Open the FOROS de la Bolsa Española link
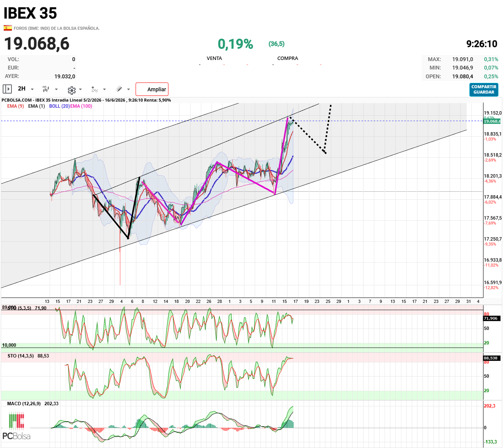The width and height of the screenshot is (503, 448). pyautogui.click(x=57, y=28)
